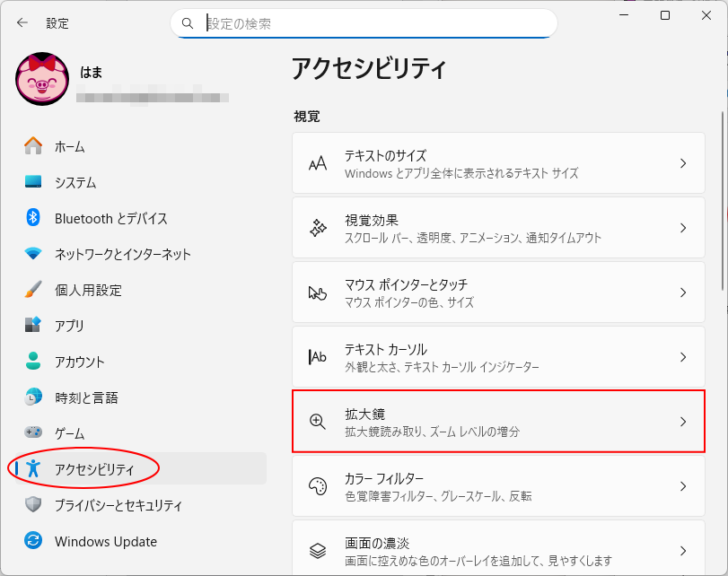Viewport: 728px width, 576px height.
Task: Open the 視覚効果 title
Action: 371,220
